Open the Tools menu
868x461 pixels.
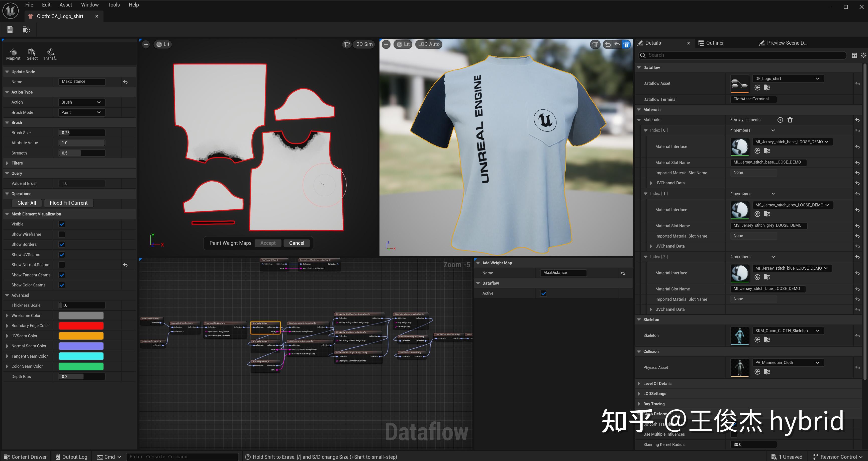pyautogui.click(x=114, y=5)
